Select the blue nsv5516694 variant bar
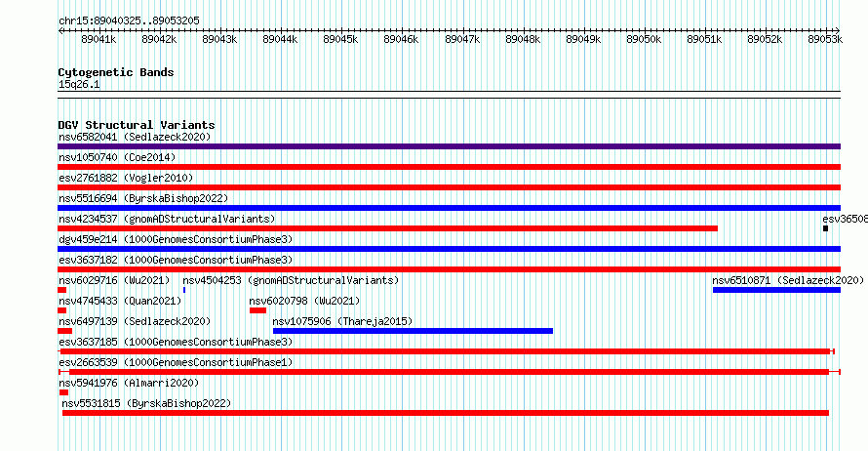868x451 pixels. click(449, 208)
